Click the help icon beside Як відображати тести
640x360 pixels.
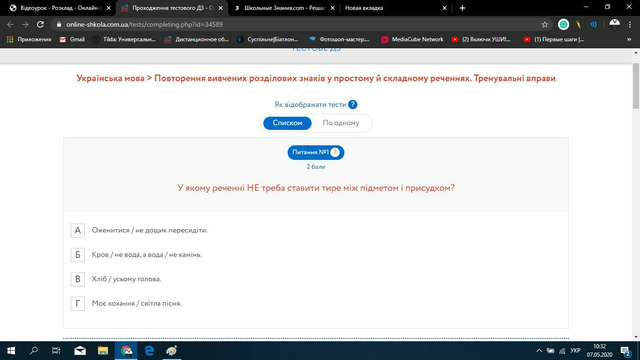pos(353,104)
